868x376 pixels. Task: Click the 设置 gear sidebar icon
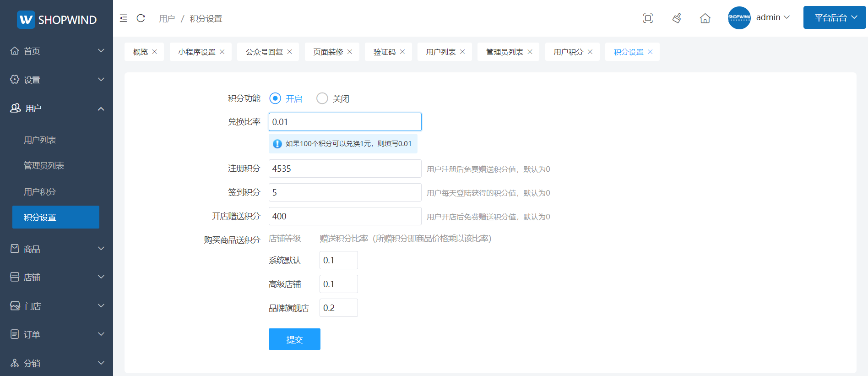click(15, 79)
